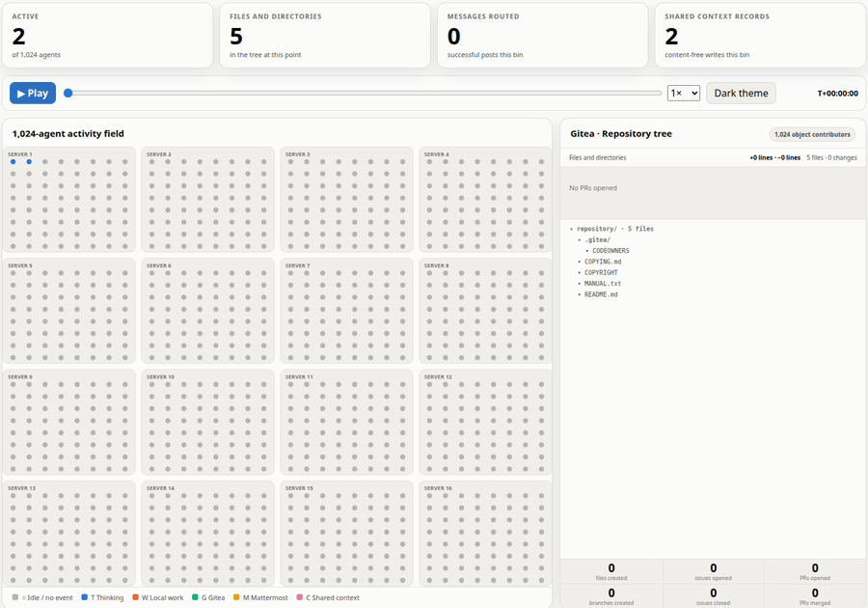Click the Server 13 panel label
The width and height of the screenshot is (868, 608).
(21, 488)
